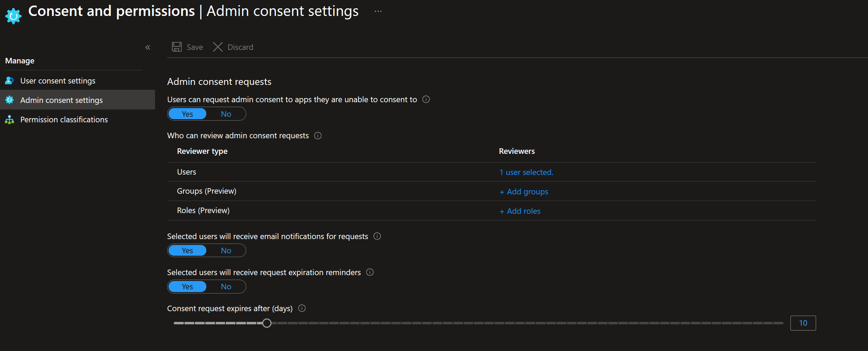Set users can request admin consent to Yes
The width and height of the screenshot is (868, 351).
pos(187,114)
